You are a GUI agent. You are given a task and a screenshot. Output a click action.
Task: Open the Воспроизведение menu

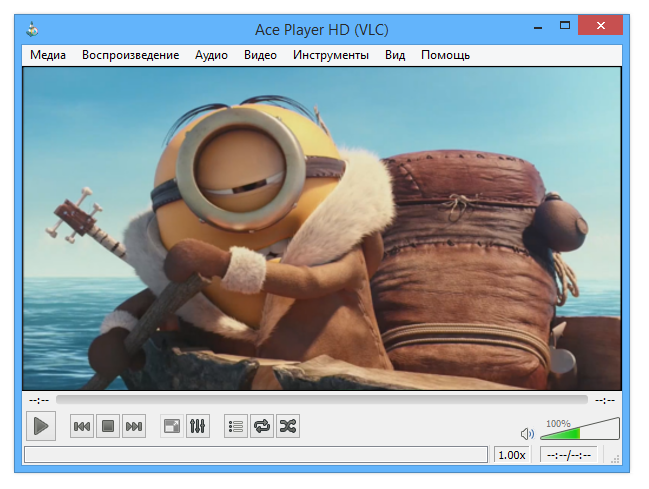click(130, 55)
